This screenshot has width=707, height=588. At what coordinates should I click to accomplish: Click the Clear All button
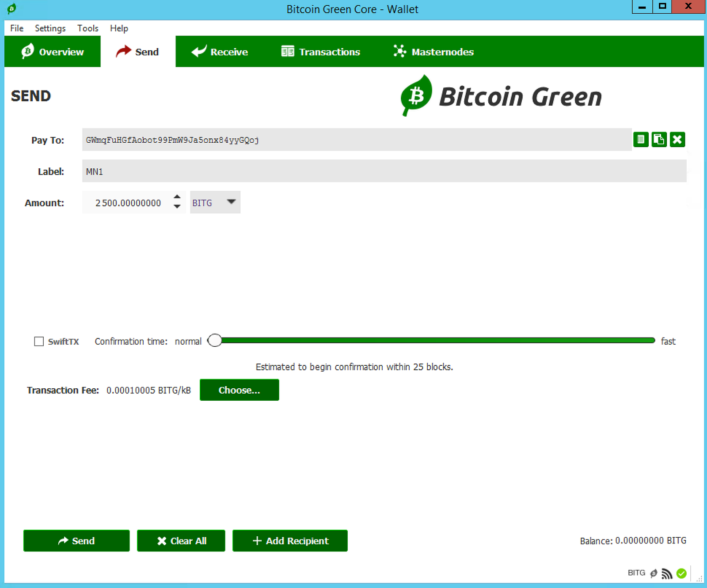click(x=181, y=541)
